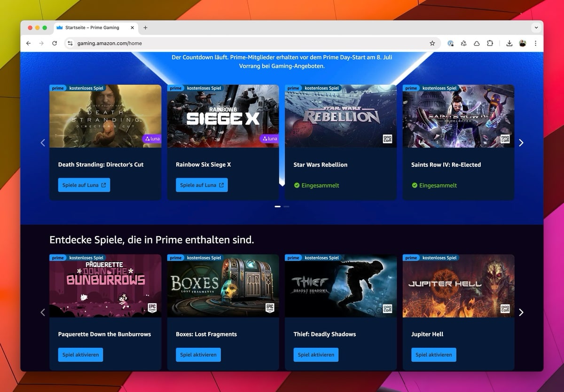The width and height of the screenshot is (564, 392).
Task: Show next games in Entdecke Spiele carousel
Action: pyautogui.click(x=521, y=313)
